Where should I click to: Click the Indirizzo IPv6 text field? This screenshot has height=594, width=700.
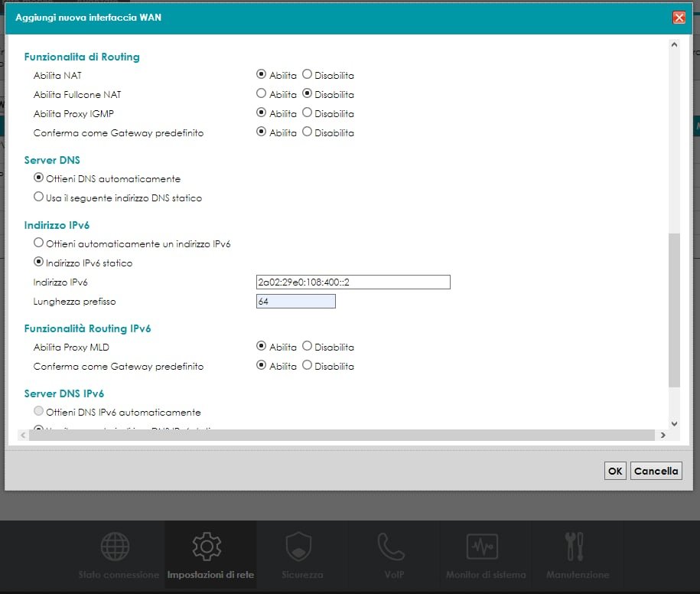click(353, 282)
